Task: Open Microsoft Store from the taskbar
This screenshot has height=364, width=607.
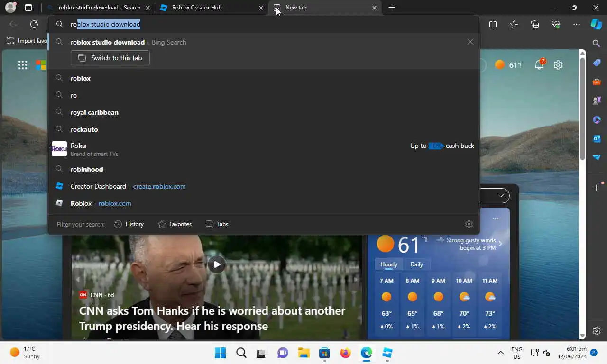Action: tap(324, 353)
